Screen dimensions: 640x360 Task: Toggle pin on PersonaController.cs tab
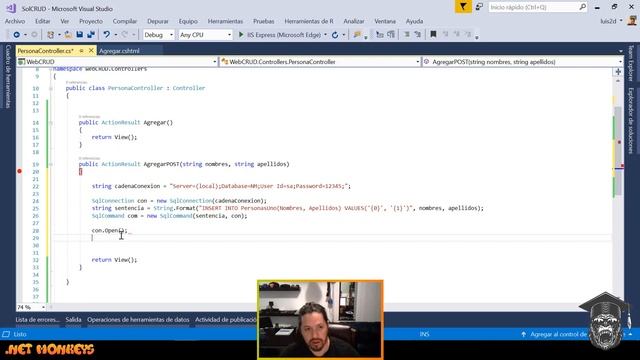[81, 51]
